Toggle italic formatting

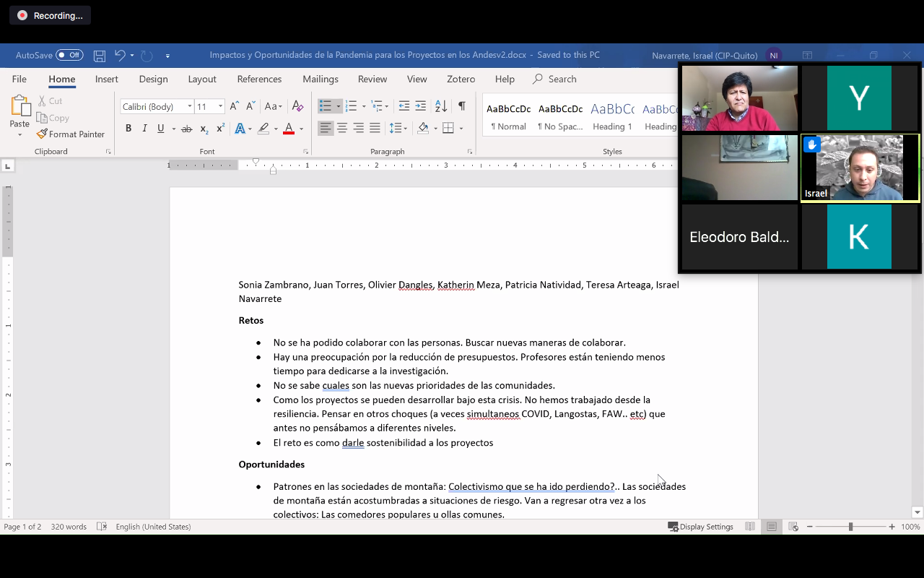click(144, 129)
